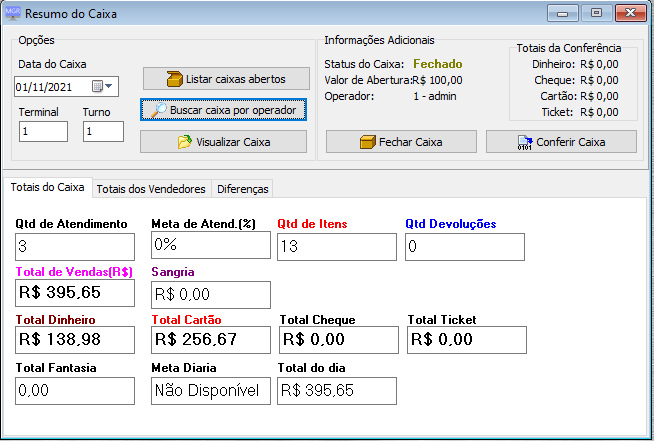Click the document icon on Conferir Caixa
Screen dimensions: 654x441
coord(524,142)
